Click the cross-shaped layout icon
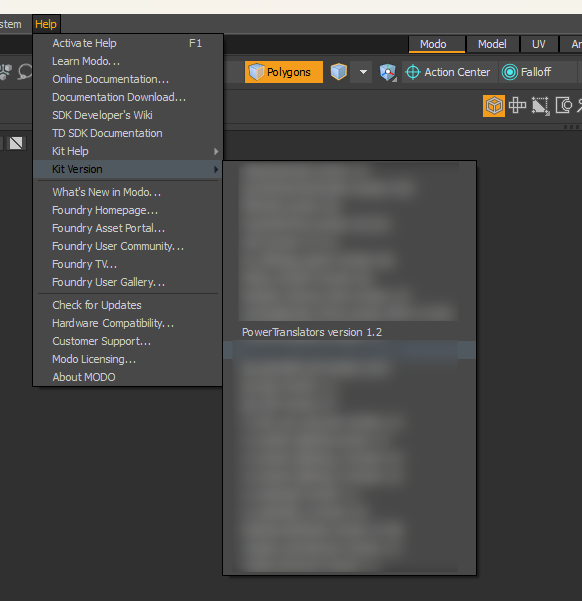 coord(517,105)
